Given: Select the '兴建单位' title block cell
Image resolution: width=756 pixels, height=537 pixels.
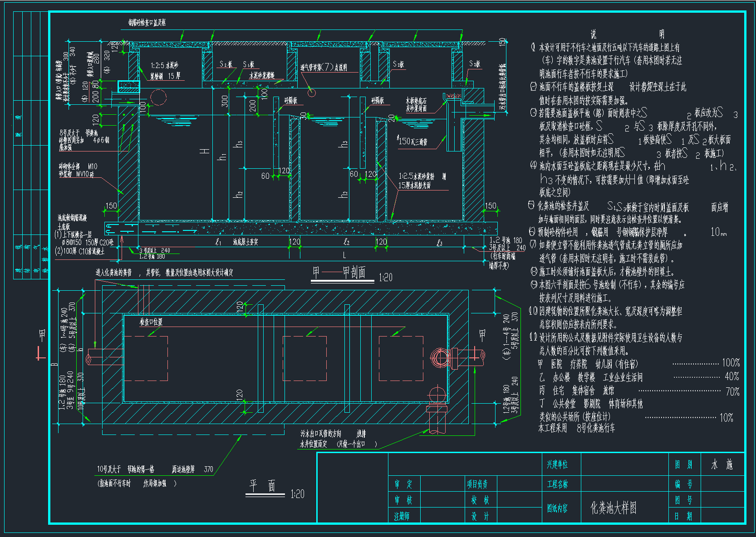Looking at the screenshot, I should [557, 464].
